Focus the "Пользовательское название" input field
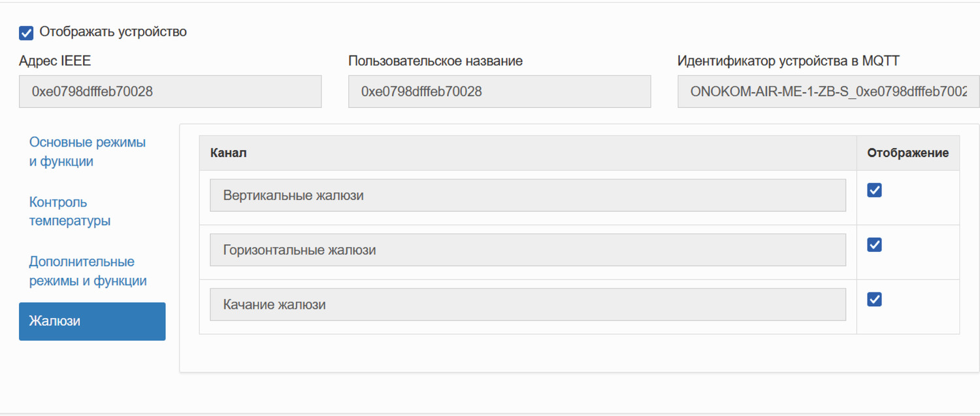The image size is (980, 416). [x=499, y=92]
